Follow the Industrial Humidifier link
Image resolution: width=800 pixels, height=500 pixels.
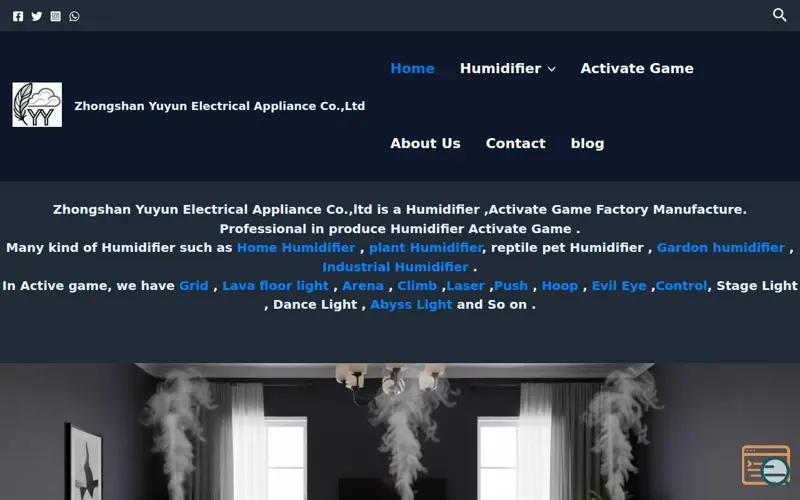395,267
